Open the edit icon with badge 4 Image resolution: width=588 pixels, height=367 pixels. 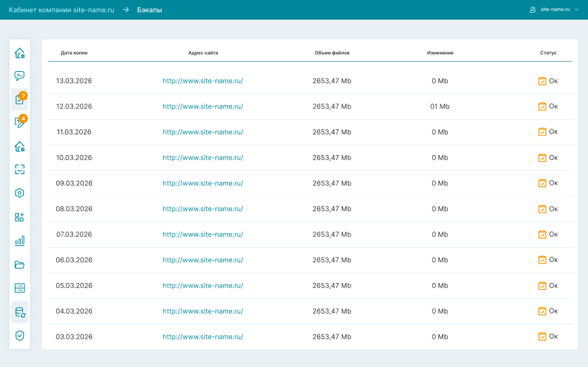[x=20, y=123]
